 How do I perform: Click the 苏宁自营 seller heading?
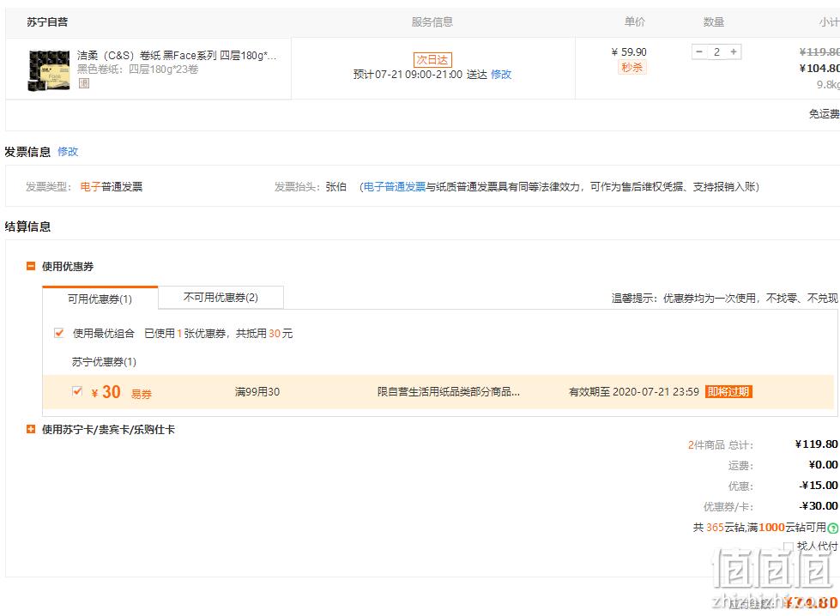47,22
